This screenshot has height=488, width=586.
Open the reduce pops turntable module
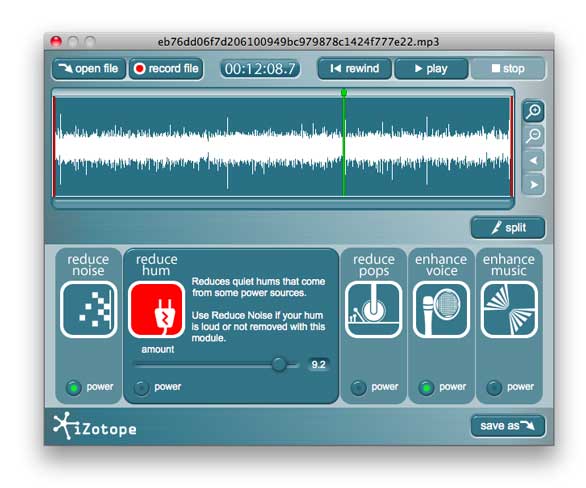[x=373, y=309]
